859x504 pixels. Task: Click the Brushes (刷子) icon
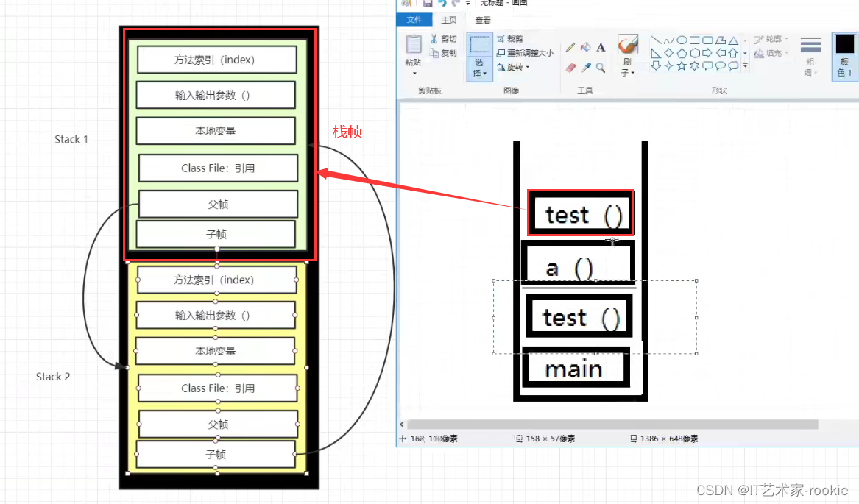coord(628,45)
